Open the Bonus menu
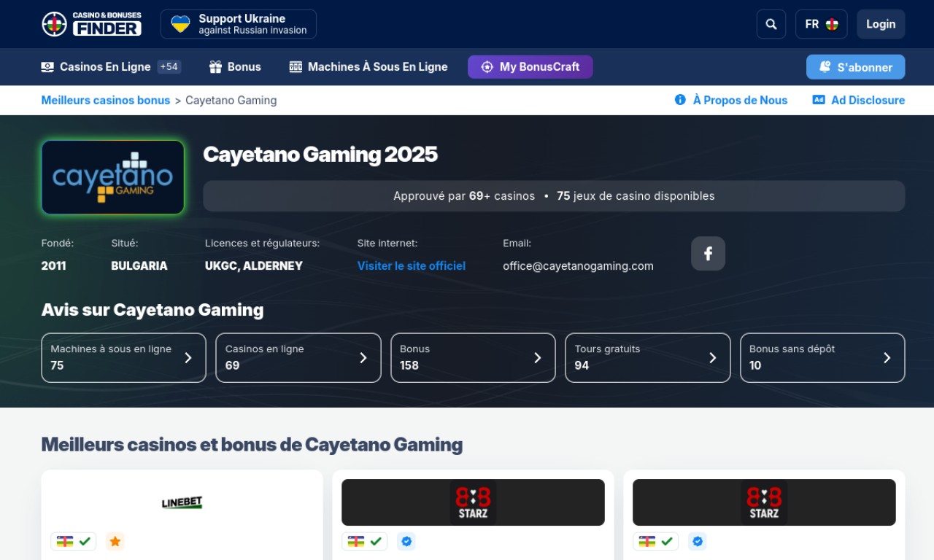This screenshot has height=560, width=934. click(x=244, y=67)
